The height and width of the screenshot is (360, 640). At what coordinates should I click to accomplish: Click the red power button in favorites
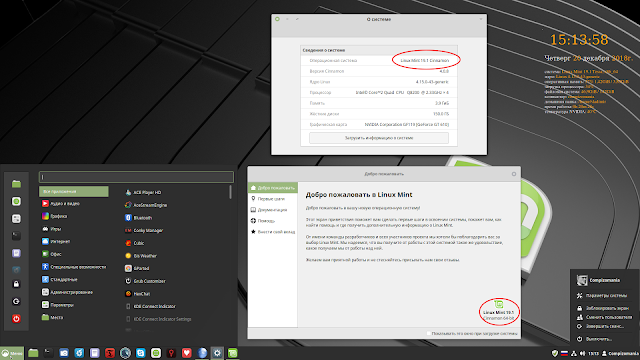click(x=16, y=318)
